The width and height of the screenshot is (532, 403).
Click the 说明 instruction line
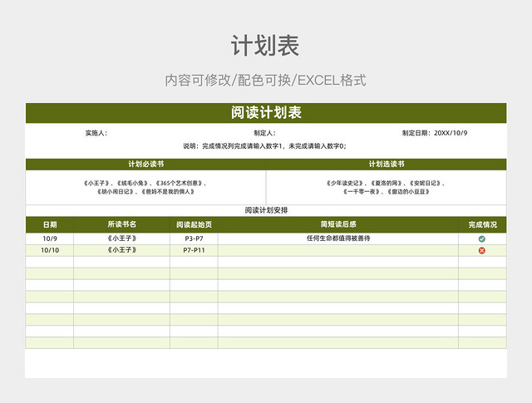coord(264,146)
